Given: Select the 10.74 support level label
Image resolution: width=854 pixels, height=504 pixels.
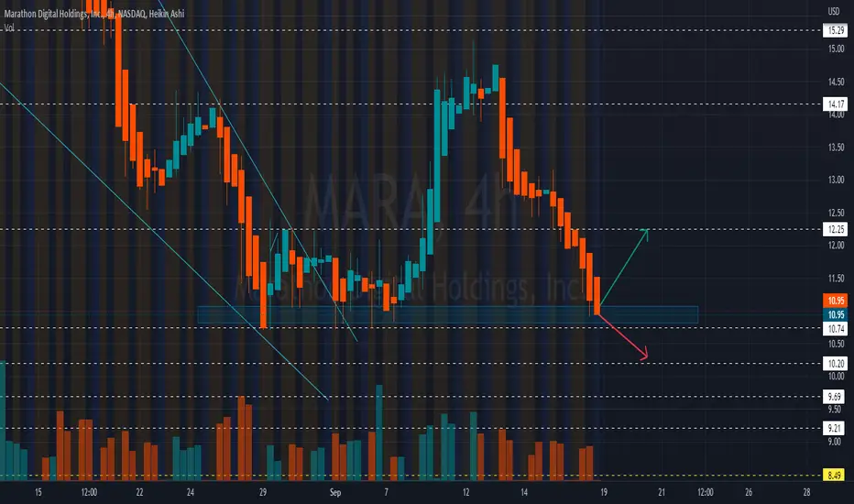Looking at the screenshot, I should coord(836,329).
